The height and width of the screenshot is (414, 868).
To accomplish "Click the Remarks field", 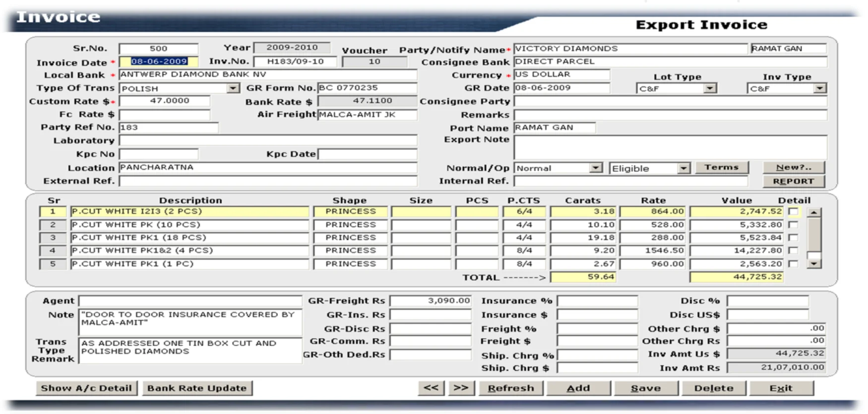I will point(671,115).
